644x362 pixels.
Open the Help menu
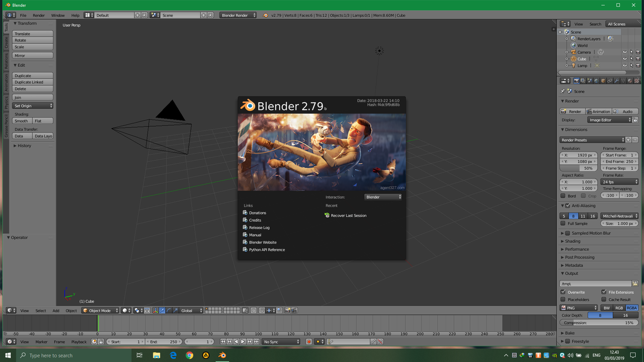point(75,16)
